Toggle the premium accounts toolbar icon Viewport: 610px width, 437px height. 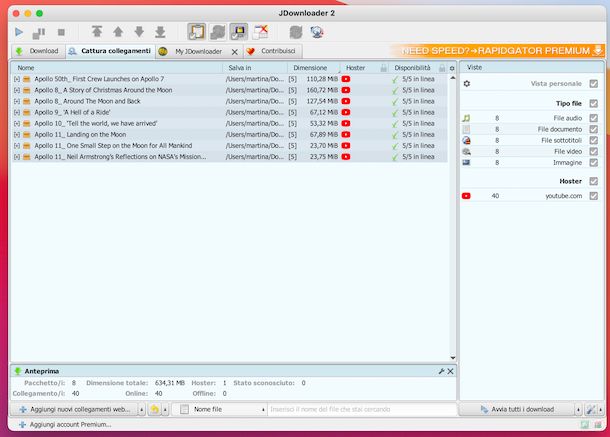pyautogui.click(x=238, y=32)
